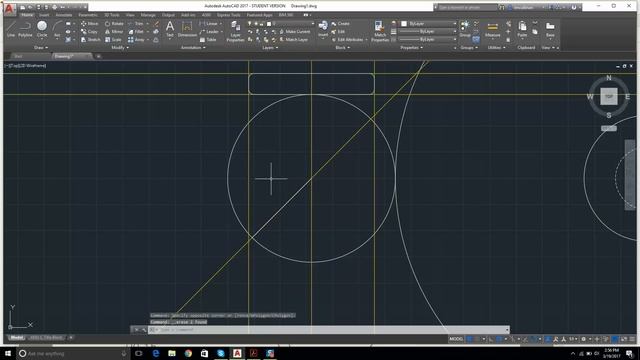
Task: Expand the Modify panel
Action: (x=120, y=48)
